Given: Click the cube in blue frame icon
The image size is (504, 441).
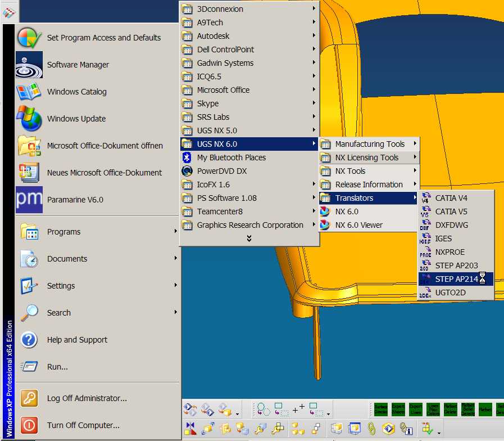Looking at the screenshot, I should click(x=355, y=429).
